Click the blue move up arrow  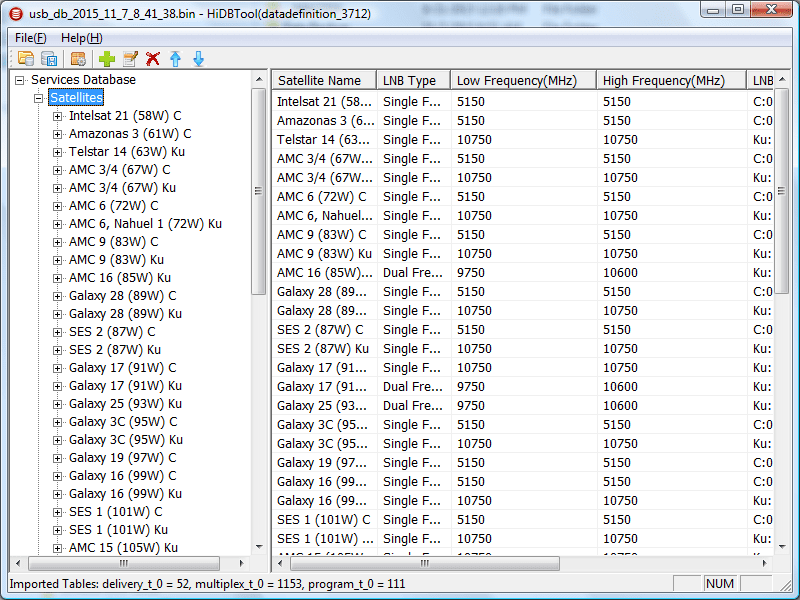[176, 59]
